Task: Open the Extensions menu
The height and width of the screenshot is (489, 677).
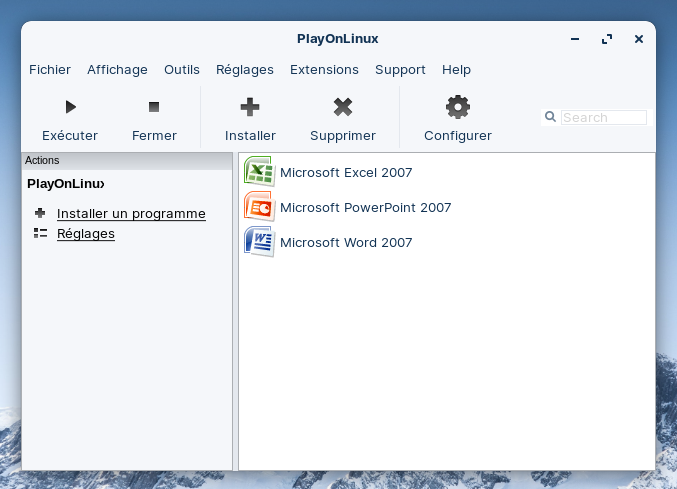Action: coord(324,69)
